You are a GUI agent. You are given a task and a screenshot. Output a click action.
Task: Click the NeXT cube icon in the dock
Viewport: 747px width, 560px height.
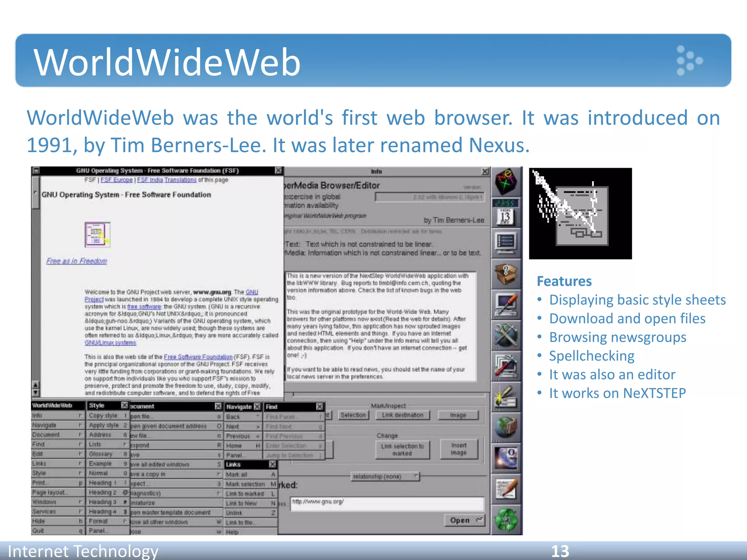(506, 182)
